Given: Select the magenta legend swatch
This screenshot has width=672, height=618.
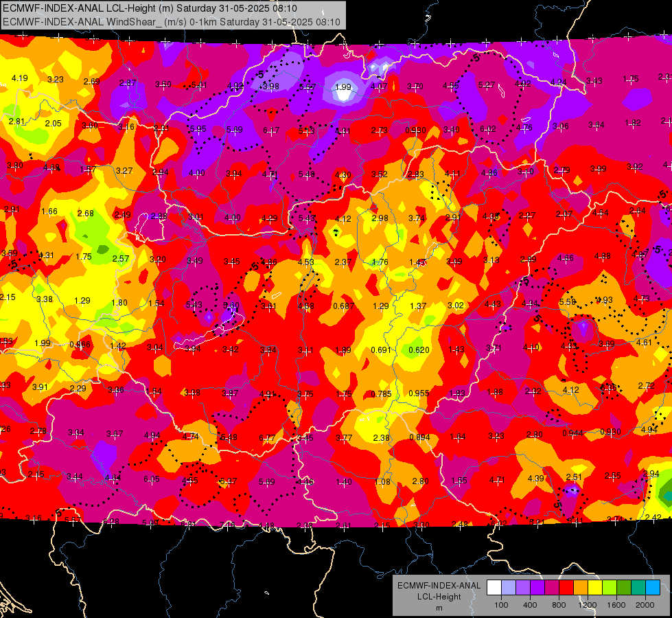Looking at the screenshot, I should [552, 588].
